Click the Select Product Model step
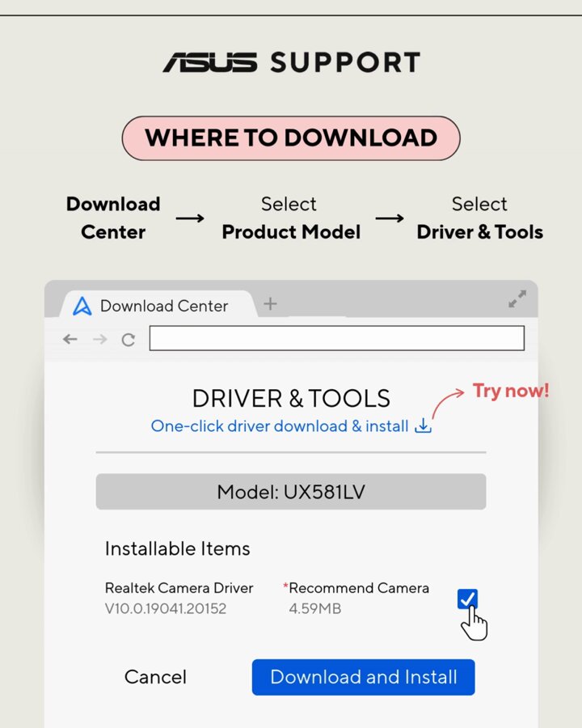The image size is (582, 728). point(291,218)
